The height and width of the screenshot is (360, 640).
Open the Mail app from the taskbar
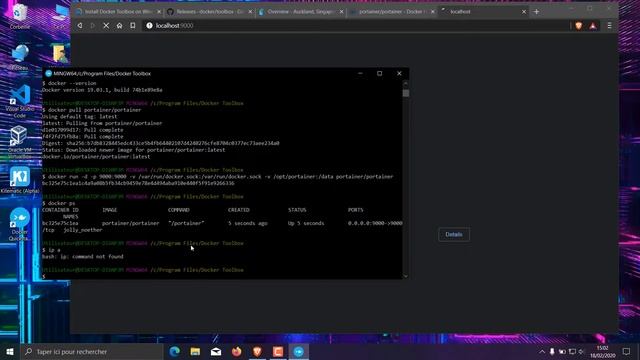pos(216,351)
